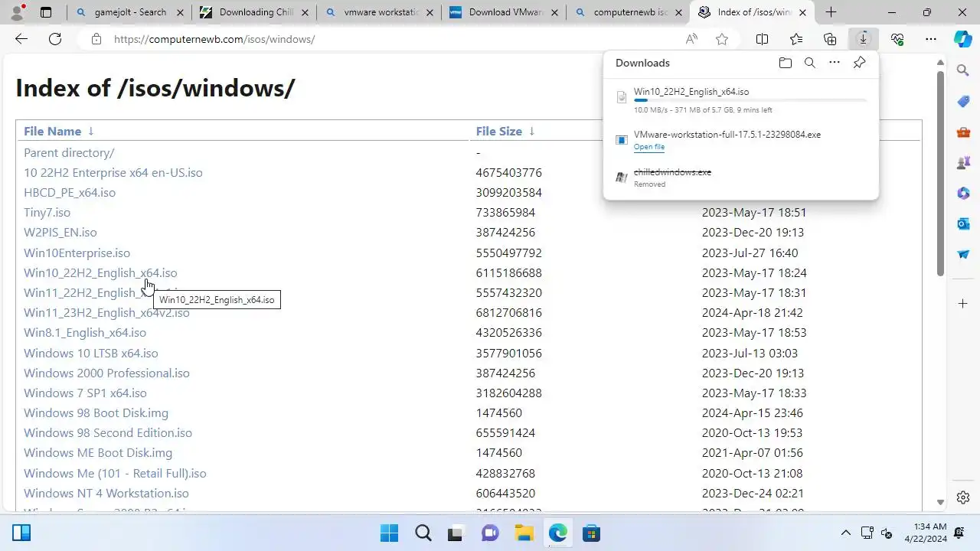Open Windows Start button on taskbar

click(389, 533)
